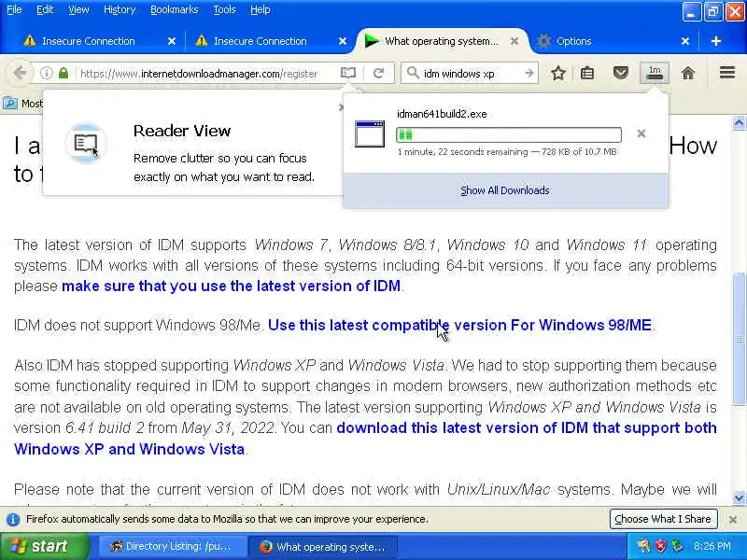
Task: Cancel the idman641build2.exe download
Action: click(x=641, y=133)
